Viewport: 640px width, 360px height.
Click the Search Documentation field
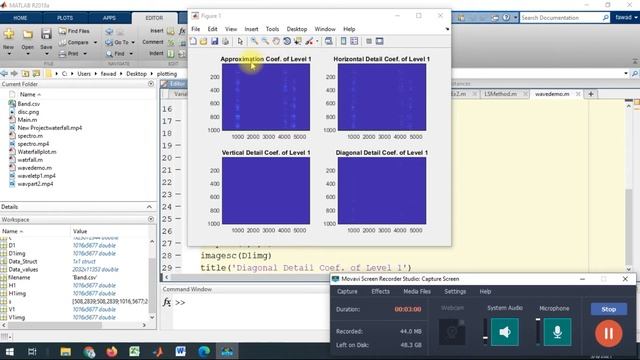pyautogui.click(x=560, y=18)
